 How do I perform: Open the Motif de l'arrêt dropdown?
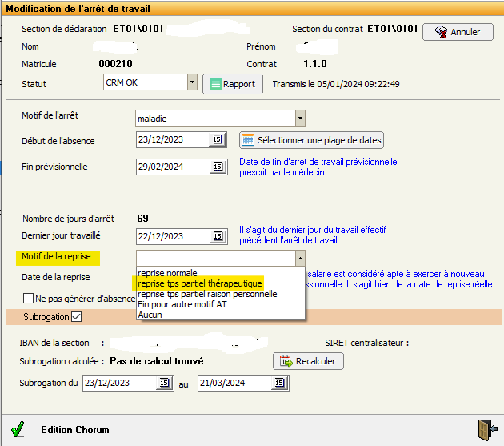click(x=300, y=119)
